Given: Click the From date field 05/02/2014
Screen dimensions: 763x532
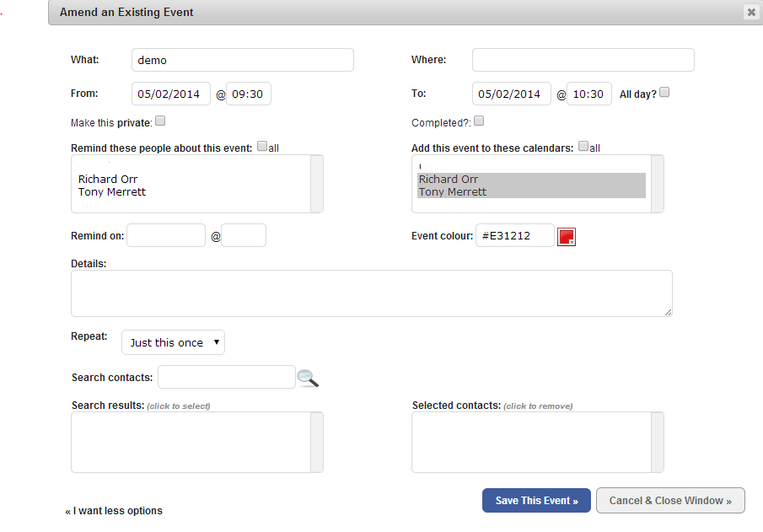Looking at the screenshot, I should point(171,94).
